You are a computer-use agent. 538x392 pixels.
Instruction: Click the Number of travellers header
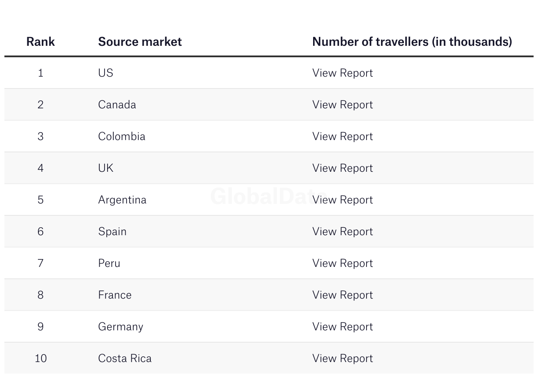(x=412, y=41)
